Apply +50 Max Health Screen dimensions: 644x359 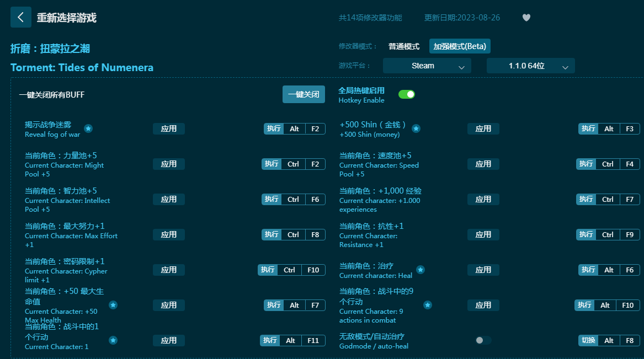[169, 306]
